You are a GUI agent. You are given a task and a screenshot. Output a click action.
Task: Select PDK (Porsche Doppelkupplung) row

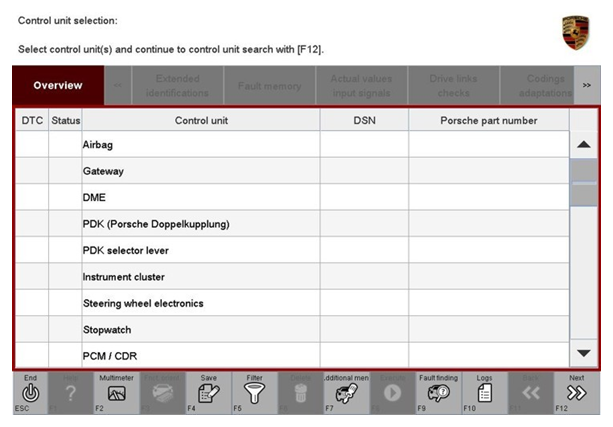pyautogui.click(x=200, y=224)
